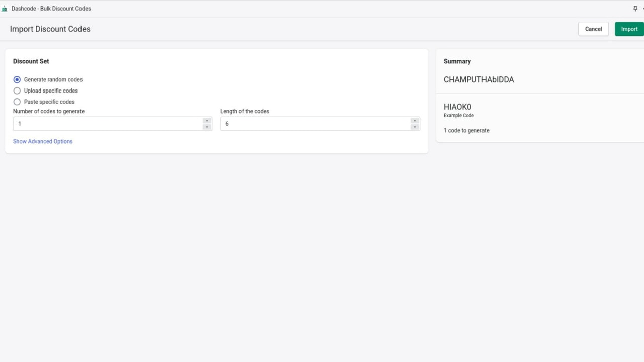Decrease the code length using its down arrow

414,126
